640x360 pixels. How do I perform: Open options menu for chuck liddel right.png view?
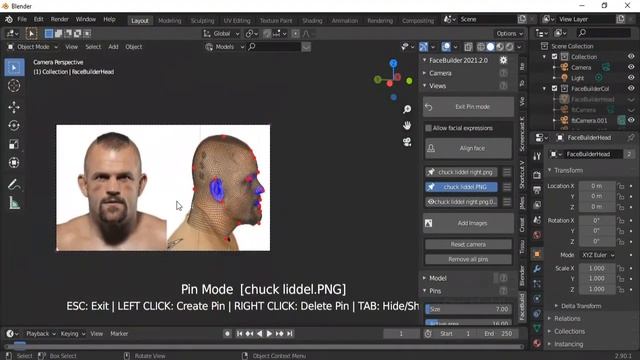(507, 172)
